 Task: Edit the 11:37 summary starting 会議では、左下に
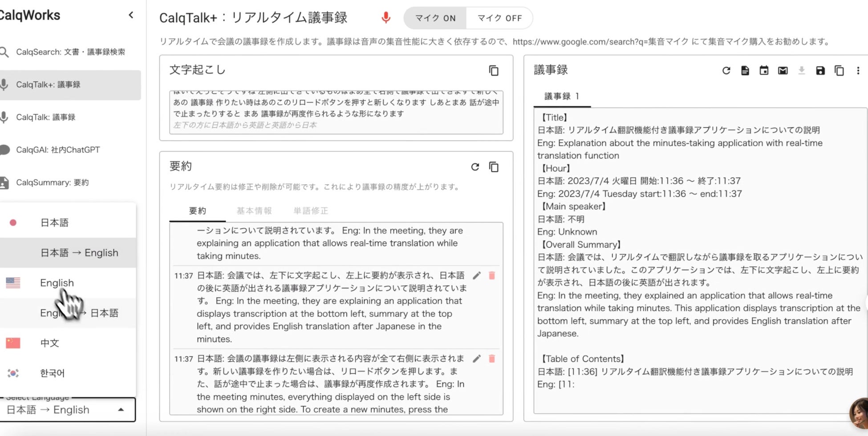(x=477, y=276)
